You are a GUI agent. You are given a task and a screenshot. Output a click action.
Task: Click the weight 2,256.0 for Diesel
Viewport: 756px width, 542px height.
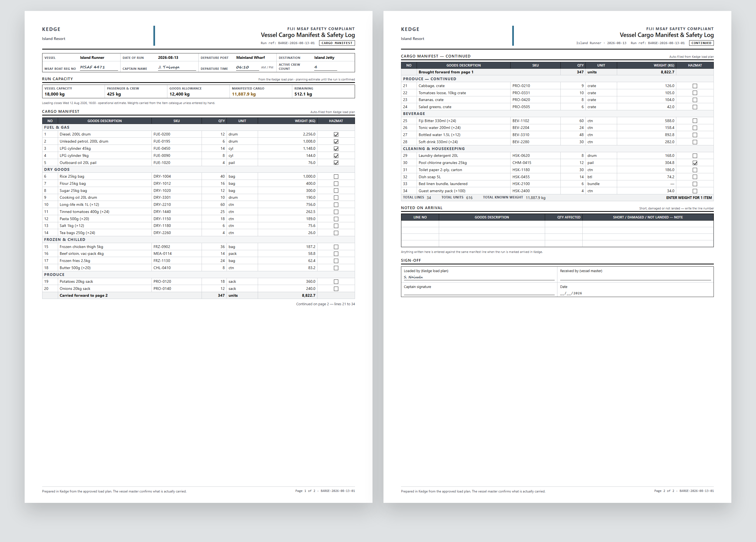tap(309, 134)
